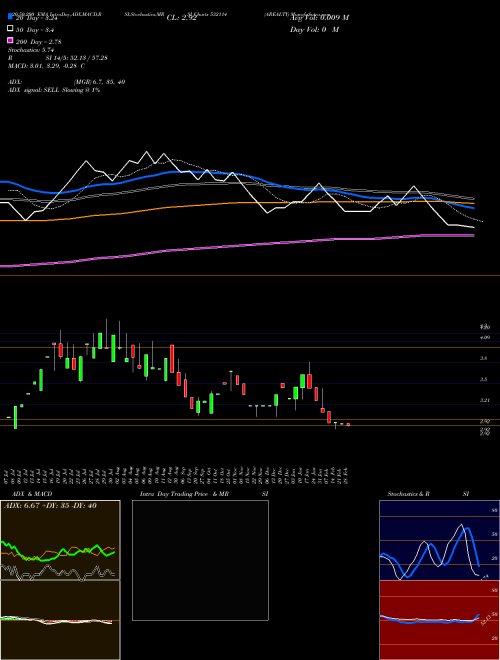Click 'ADX signal: SELL Slowing @ 1%' text
Viewport: 500px width, 660px height.
tap(54, 90)
